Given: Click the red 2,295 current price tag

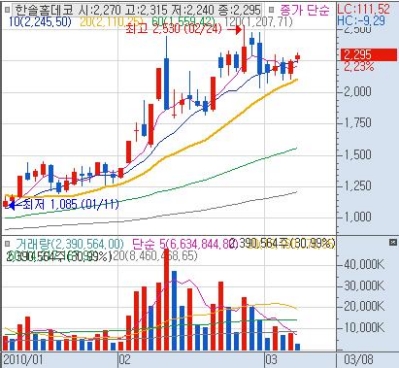Looking at the screenshot, I should (x=368, y=55).
